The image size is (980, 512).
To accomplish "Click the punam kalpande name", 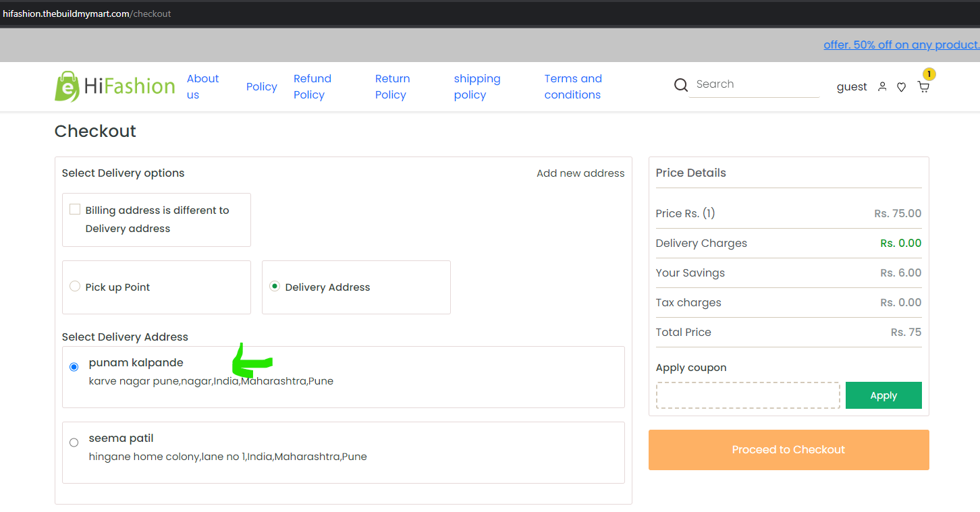I will [136, 363].
